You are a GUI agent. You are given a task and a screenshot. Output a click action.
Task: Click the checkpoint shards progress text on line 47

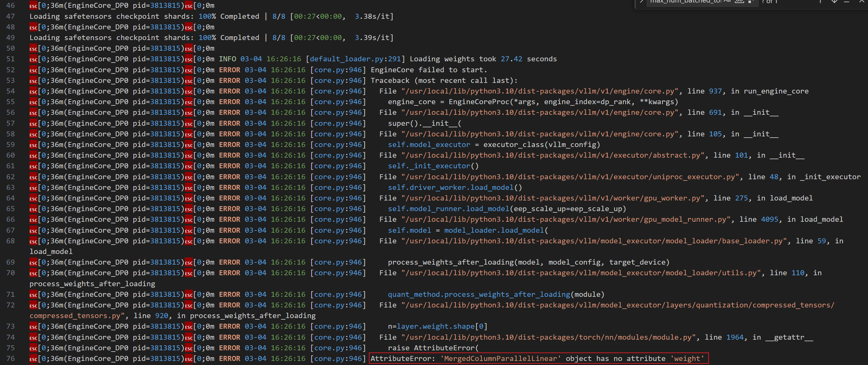pos(212,16)
